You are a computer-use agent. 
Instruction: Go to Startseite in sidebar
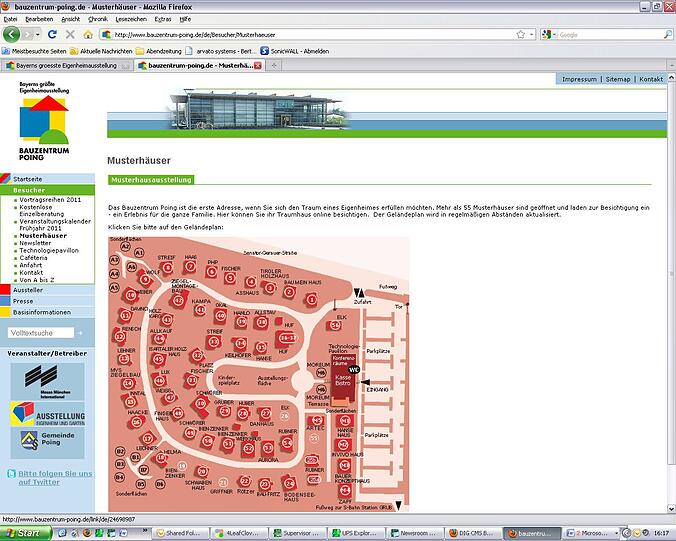[x=28, y=179]
